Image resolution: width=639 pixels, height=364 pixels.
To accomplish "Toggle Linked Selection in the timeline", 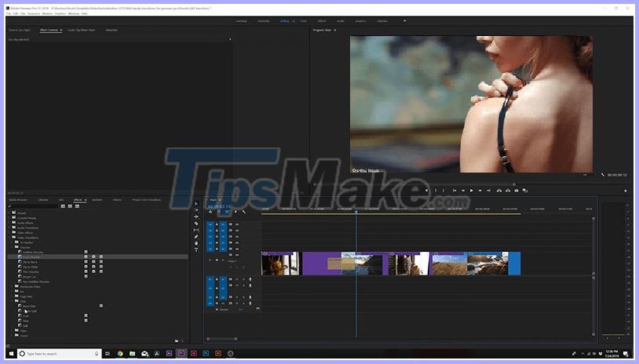I will [227, 212].
